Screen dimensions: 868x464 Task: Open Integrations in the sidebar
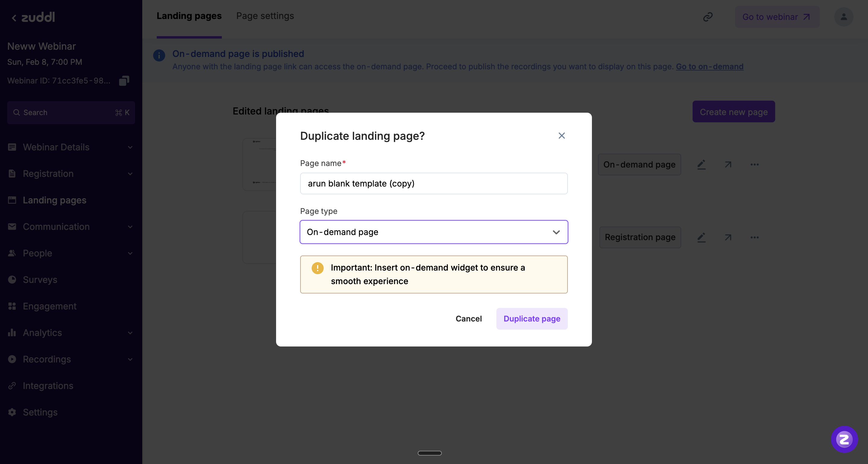point(48,386)
